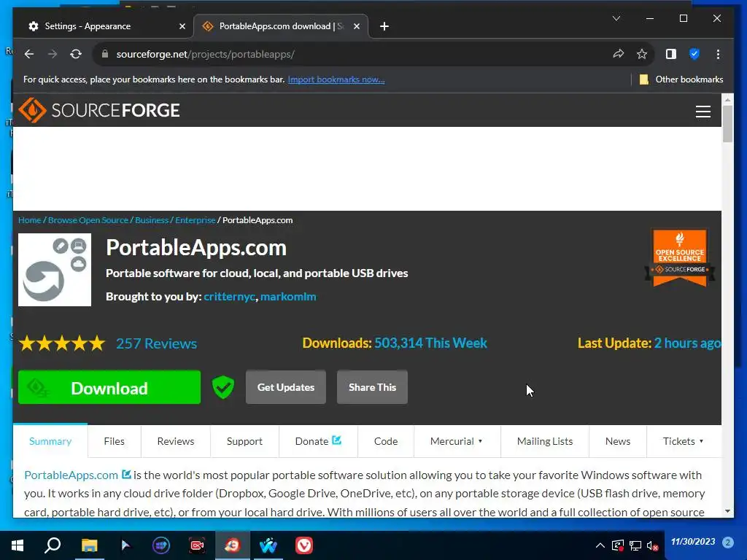The image size is (747, 560).
Task: Close the PortableApps.com download tab
Action: point(356,26)
